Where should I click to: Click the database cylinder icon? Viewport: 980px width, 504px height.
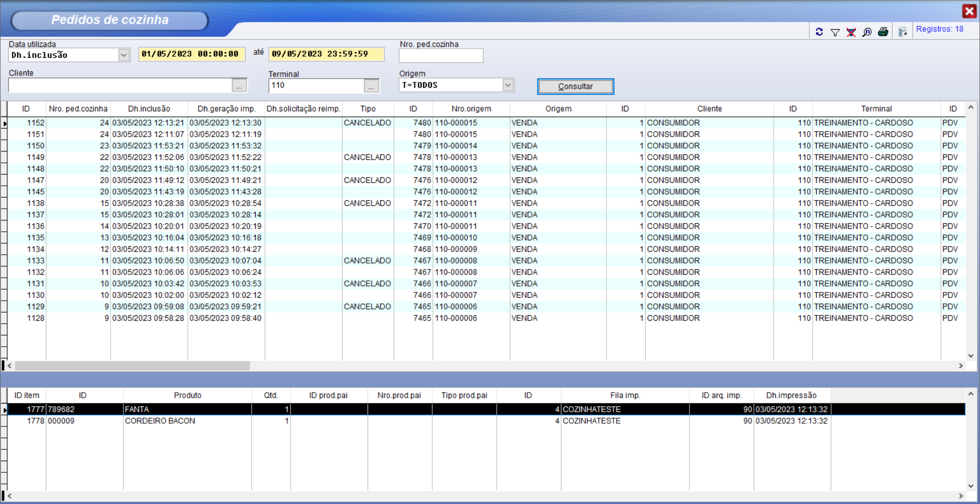[x=902, y=32]
